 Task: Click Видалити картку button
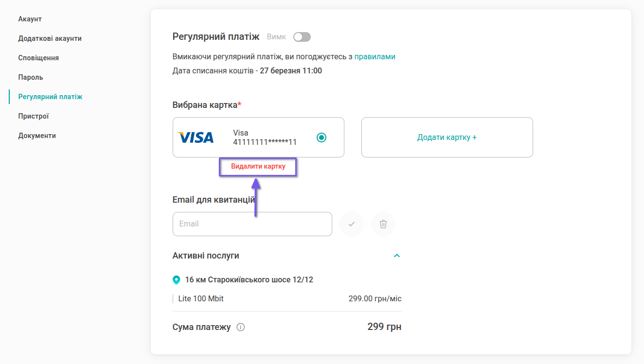(x=258, y=167)
